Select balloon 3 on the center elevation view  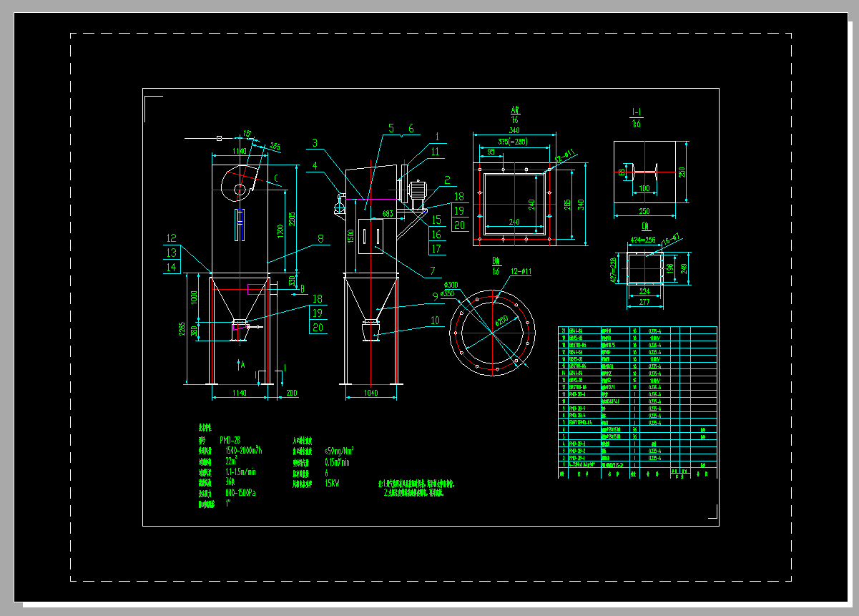point(315,142)
